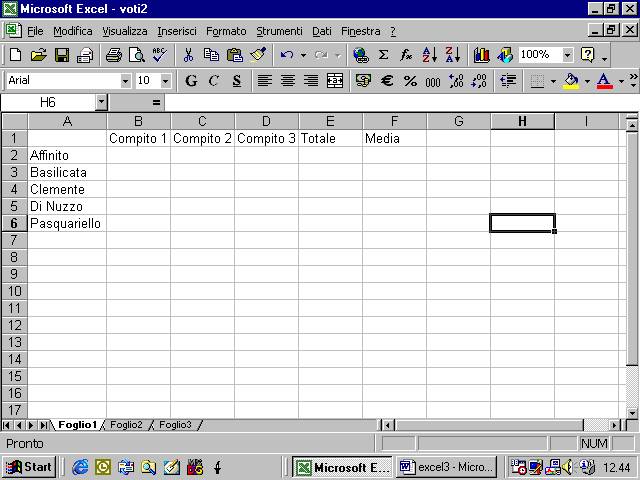The height and width of the screenshot is (480, 640).
Task: Toggle center alignment
Action: pyautogui.click(x=288, y=80)
